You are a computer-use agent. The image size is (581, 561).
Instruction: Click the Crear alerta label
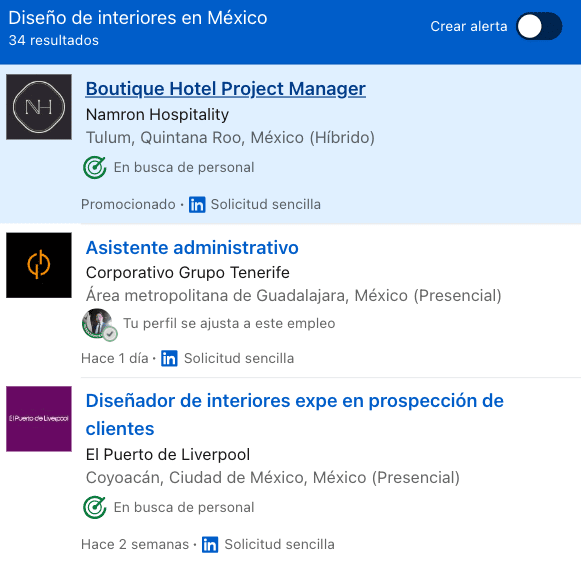(469, 26)
